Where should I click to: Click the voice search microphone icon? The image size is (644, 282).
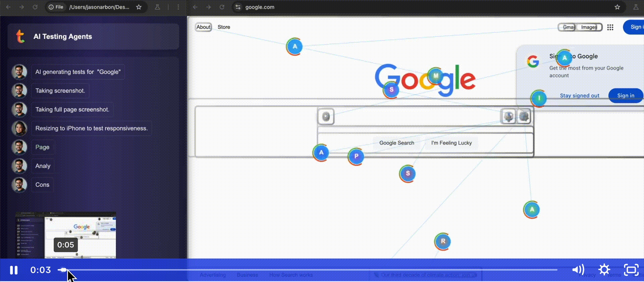(x=508, y=116)
